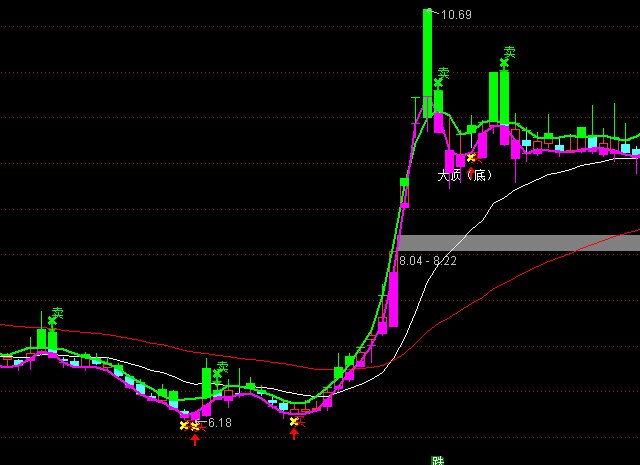This screenshot has width=640, height=465.
Task: Click the rightmost red up arrow buy signal
Action: (294, 434)
